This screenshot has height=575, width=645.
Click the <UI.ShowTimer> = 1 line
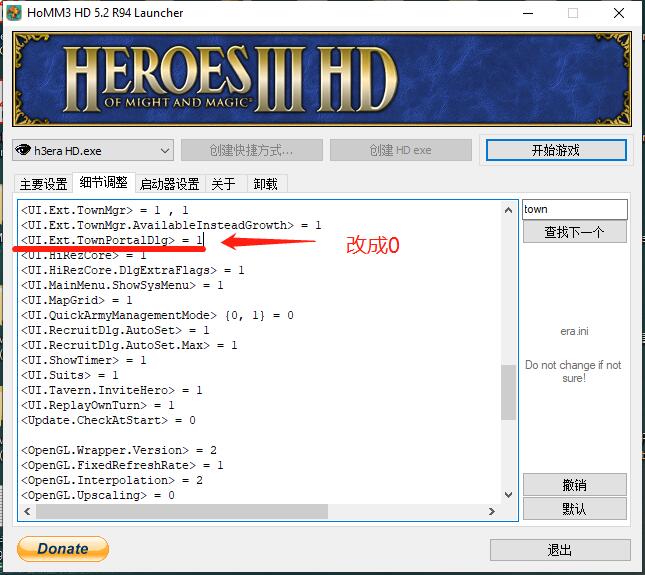click(x=84, y=360)
